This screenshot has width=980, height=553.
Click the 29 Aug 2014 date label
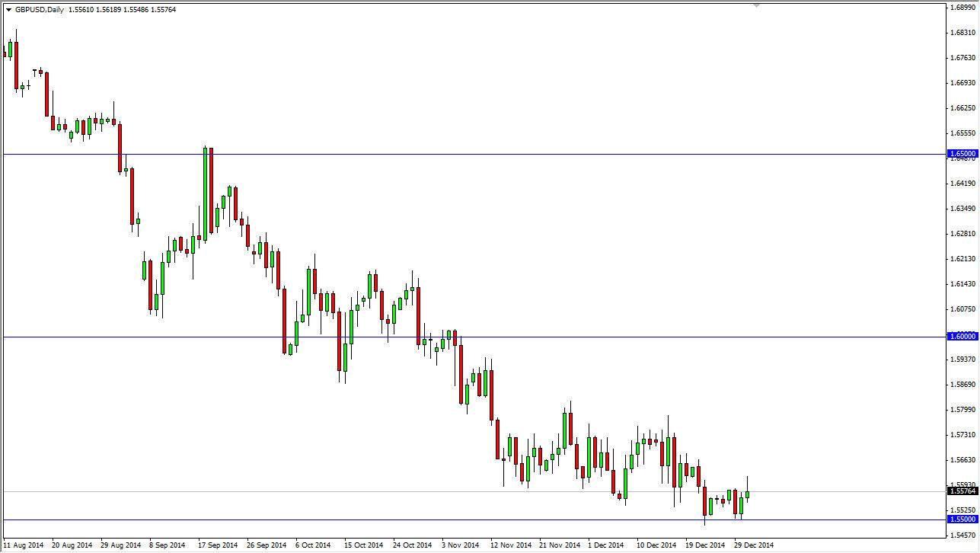(121, 545)
